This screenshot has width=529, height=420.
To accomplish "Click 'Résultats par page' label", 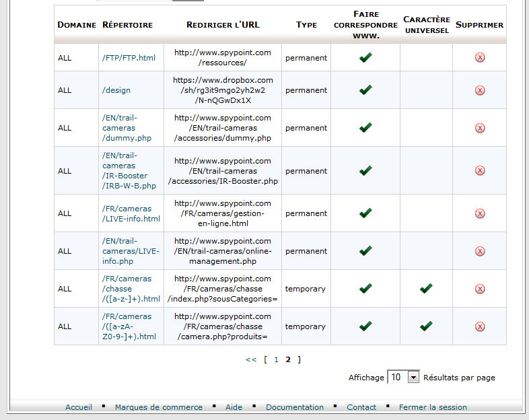I will coord(459,378).
